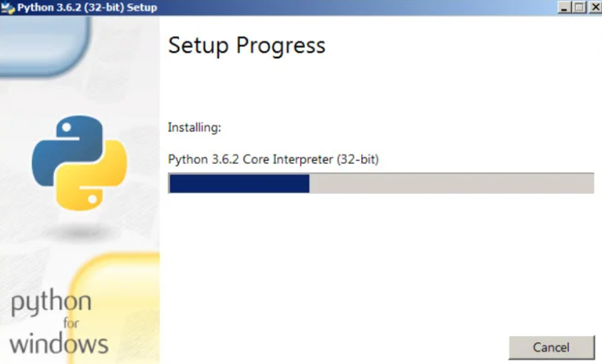This screenshot has width=602, height=364.
Task: Click the unfilled gray part of progress bar
Action: click(452, 184)
